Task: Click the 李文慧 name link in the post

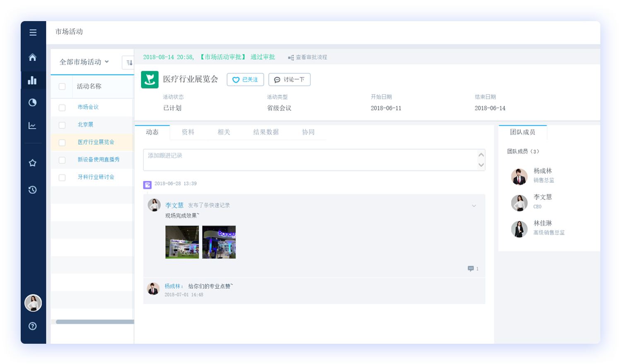Action: pyautogui.click(x=174, y=205)
